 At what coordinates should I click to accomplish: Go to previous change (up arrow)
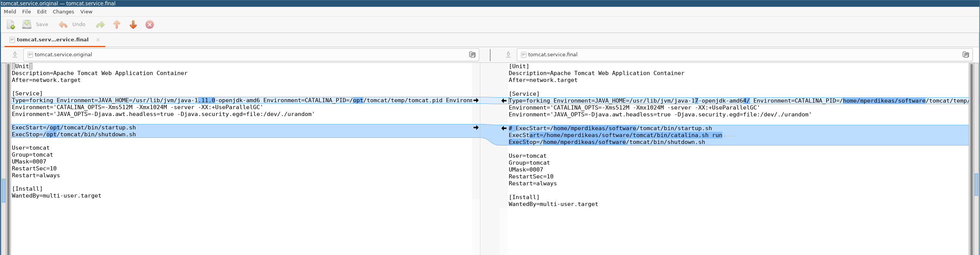coord(117,25)
